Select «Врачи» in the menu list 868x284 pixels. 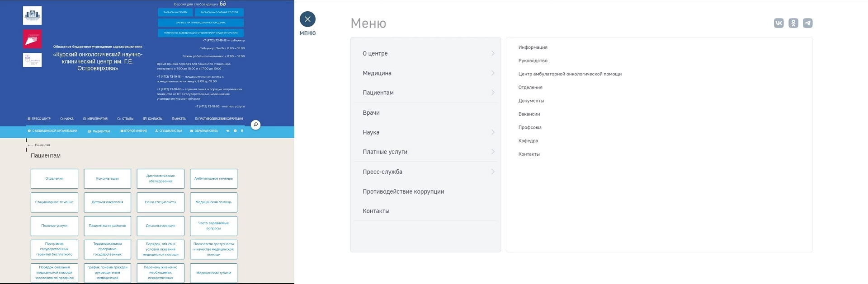click(371, 112)
